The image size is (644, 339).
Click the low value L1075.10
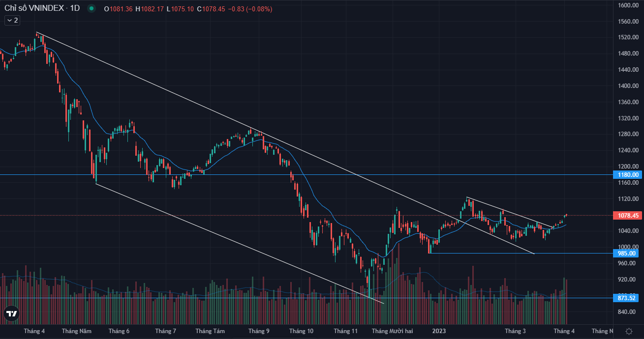pyautogui.click(x=180, y=9)
